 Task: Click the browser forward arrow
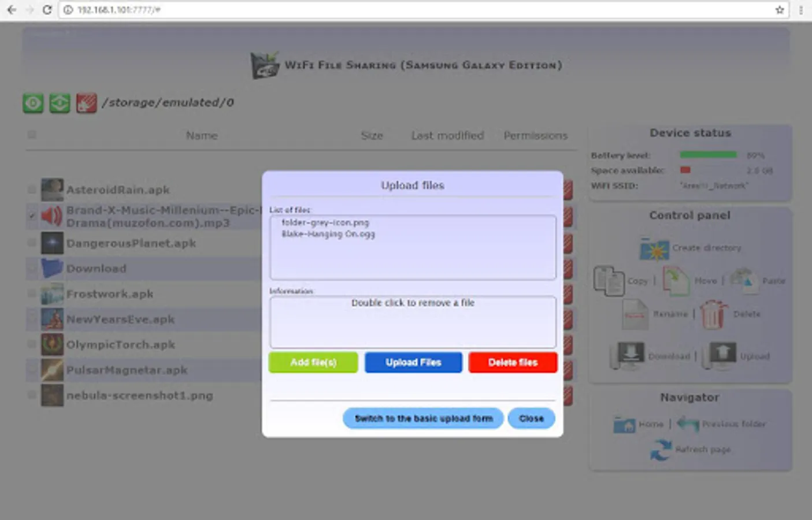[29, 10]
